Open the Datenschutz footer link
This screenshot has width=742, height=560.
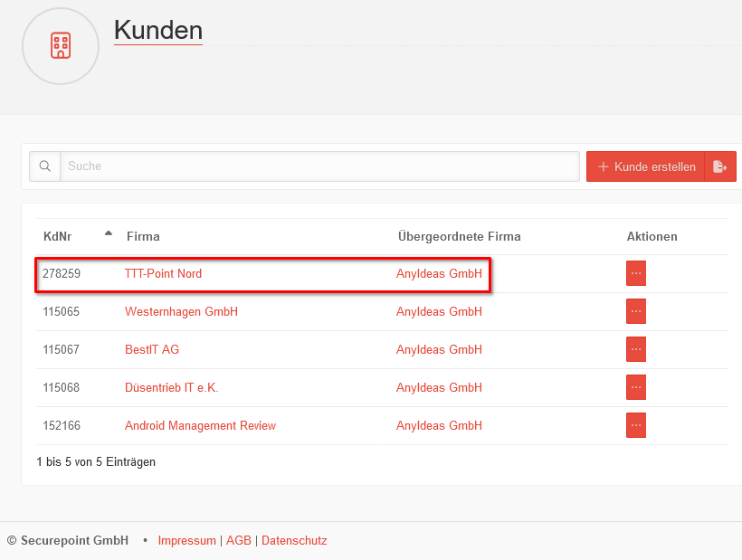tap(294, 541)
